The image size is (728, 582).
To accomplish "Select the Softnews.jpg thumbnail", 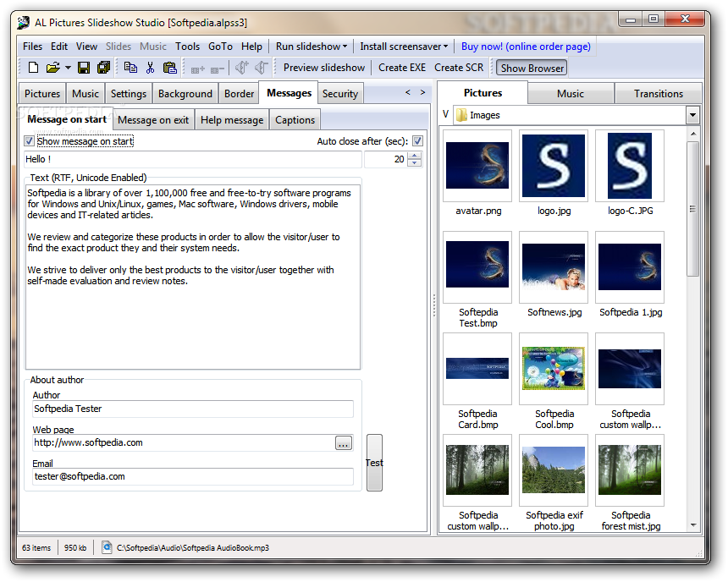I will [x=554, y=267].
